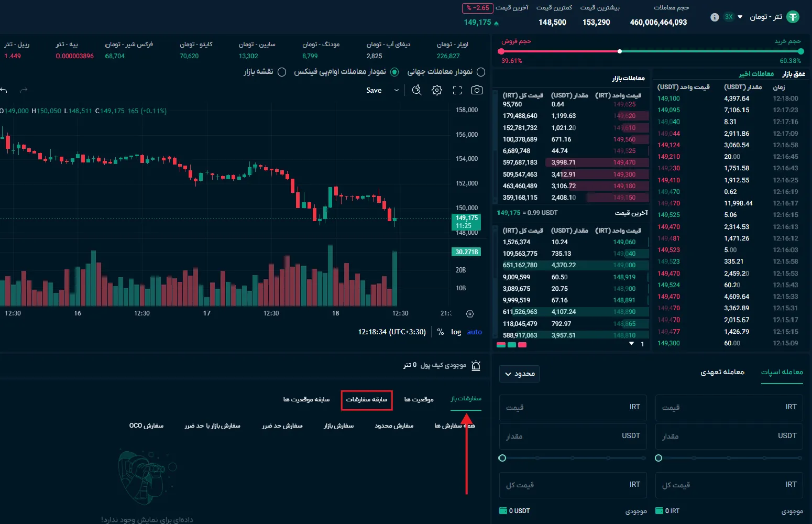Undo the last chart action
Viewport: 812px width, 524px height.
click(x=4, y=90)
